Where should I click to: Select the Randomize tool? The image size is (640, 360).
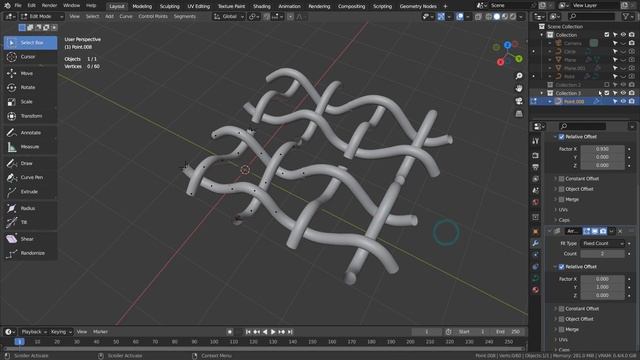coord(30,253)
